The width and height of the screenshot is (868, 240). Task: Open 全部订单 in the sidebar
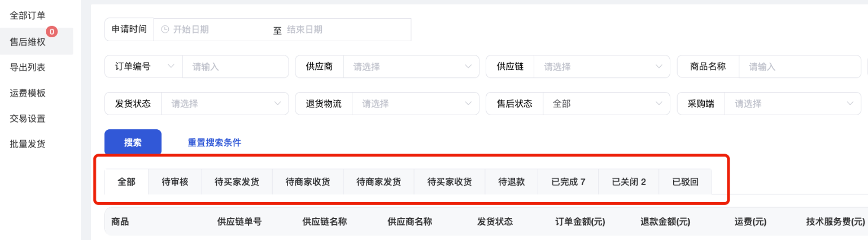(x=28, y=16)
